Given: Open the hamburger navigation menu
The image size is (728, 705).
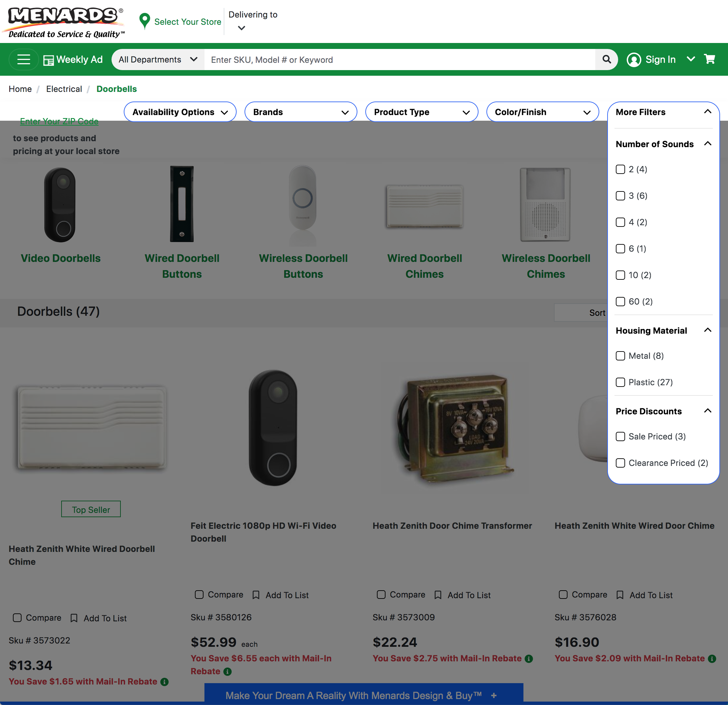Looking at the screenshot, I should (23, 60).
